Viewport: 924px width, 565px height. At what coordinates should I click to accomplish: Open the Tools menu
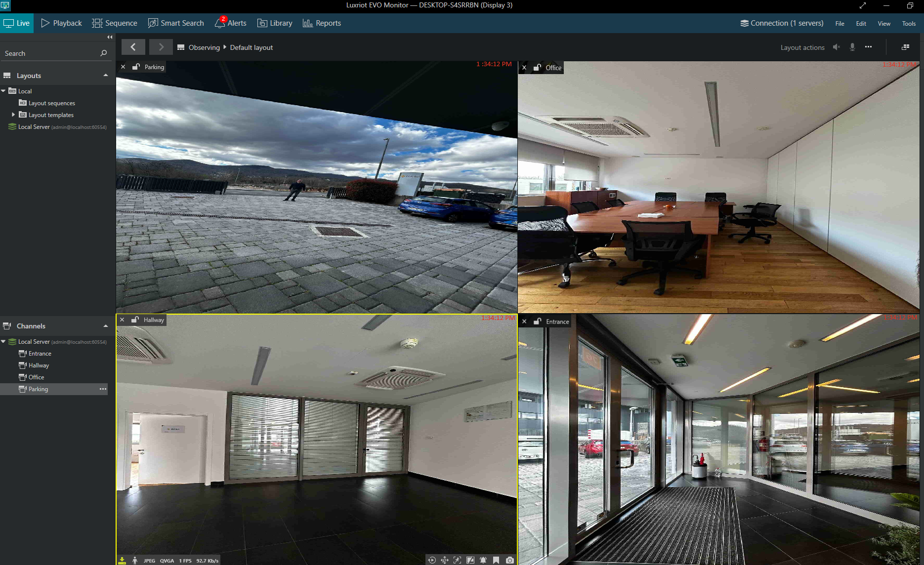pyautogui.click(x=909, y=24)
